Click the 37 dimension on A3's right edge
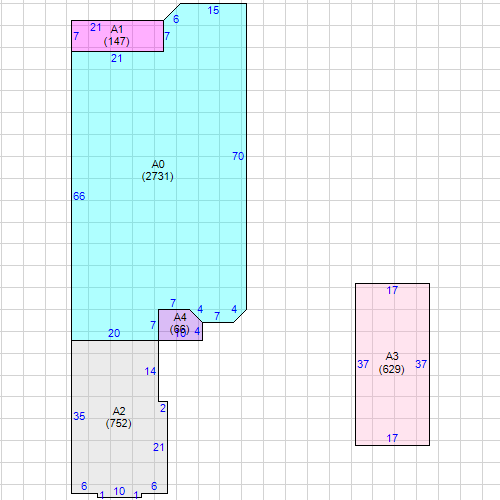This screenshot has height=500, width=500. tap(421, 364)
